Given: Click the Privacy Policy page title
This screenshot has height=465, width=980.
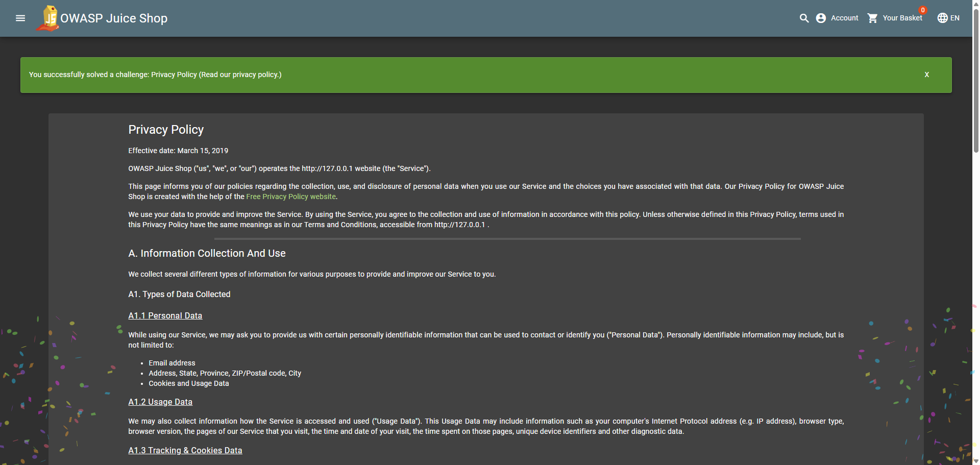Looking at the screenshot, I should pos(166,130).
